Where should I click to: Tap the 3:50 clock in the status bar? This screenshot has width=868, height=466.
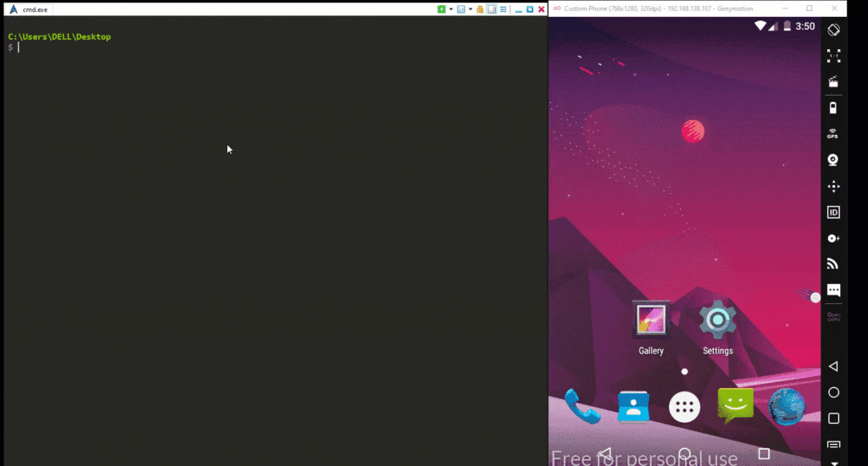pyautogui.click(x=805, y=26)
